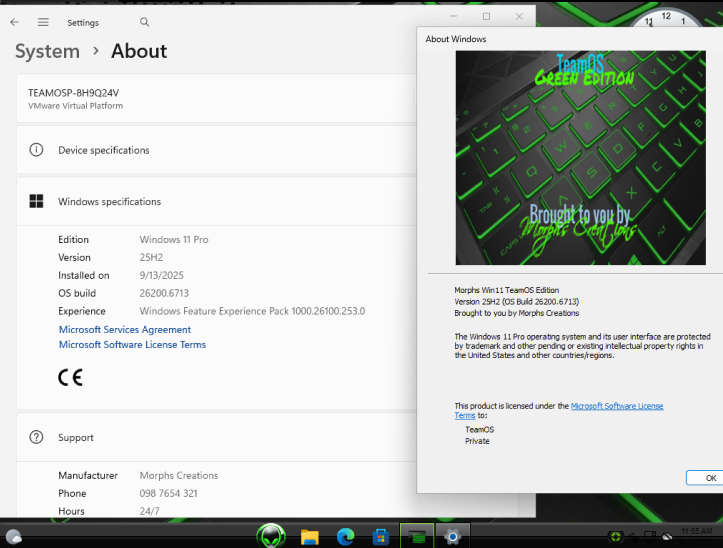This screenshot has height=548, width=723.
Task: Open Microsoft Services Agreement link
Action: click(x=125, y=329)
